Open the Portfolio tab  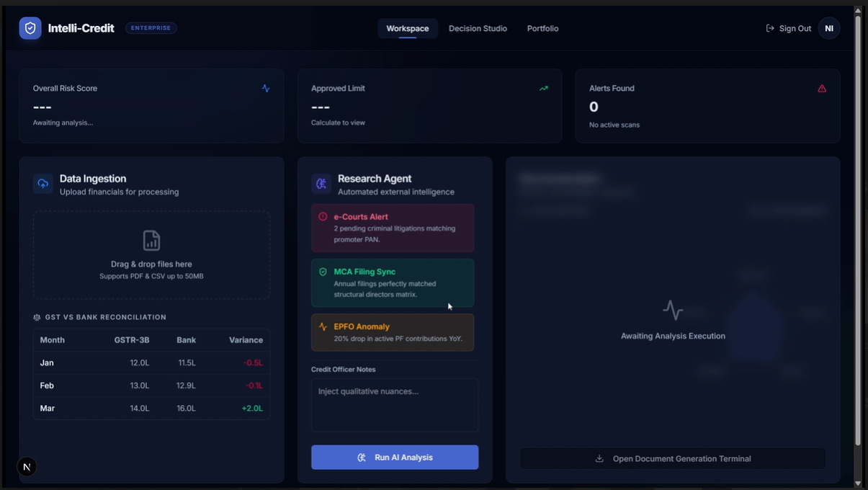pos(542,28)
